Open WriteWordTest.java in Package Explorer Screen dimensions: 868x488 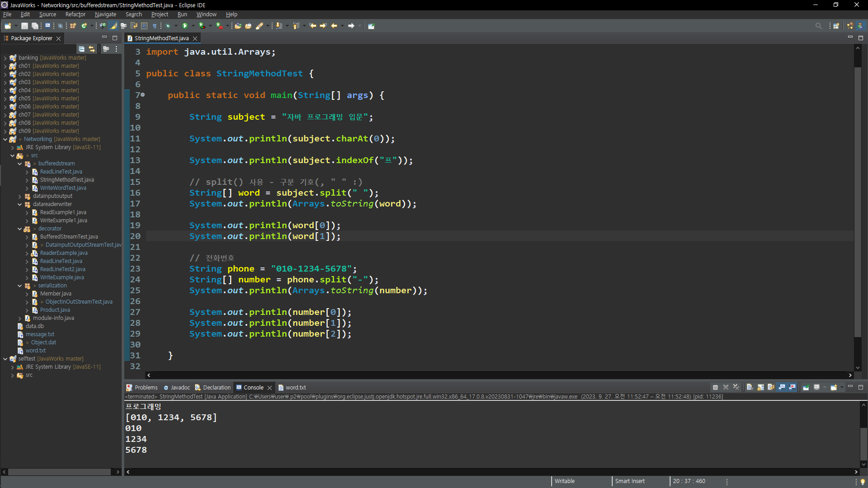[63, 188]
